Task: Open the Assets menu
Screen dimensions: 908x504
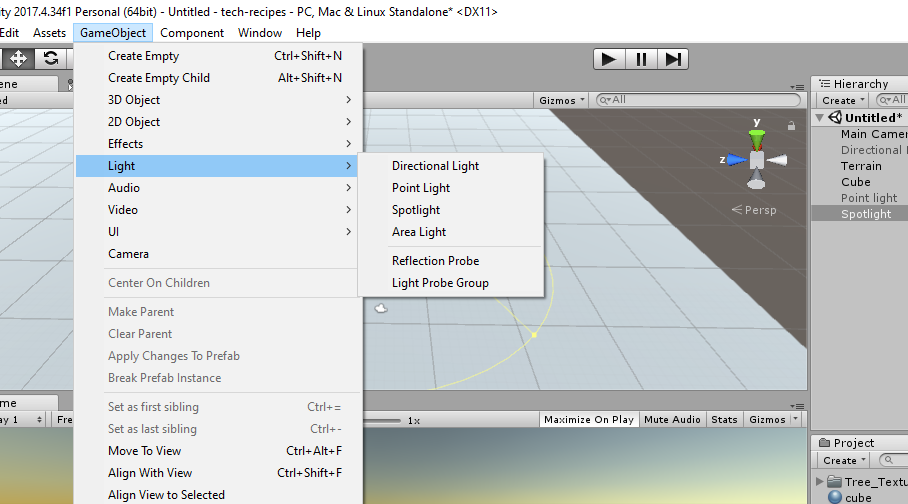Action: (x=49, y=33)
